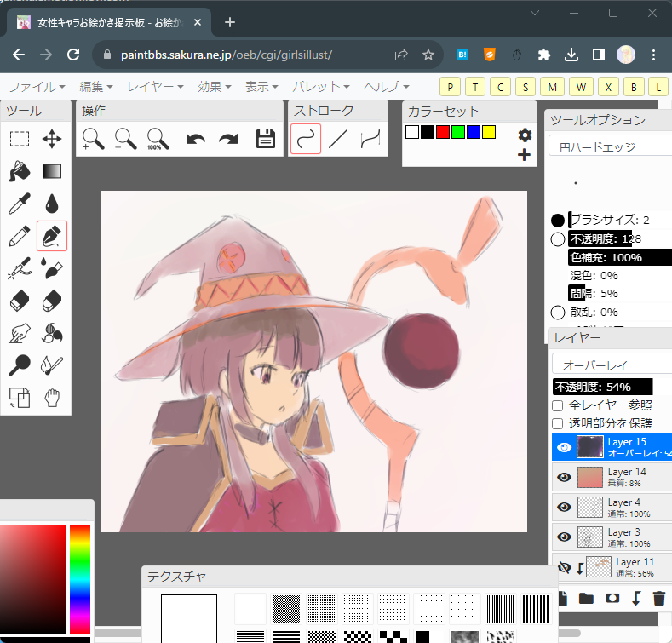Image resolution: width=672 pixels, height=643 pixels.
Task: Click the B shortcut button
Action: point(634,88)
